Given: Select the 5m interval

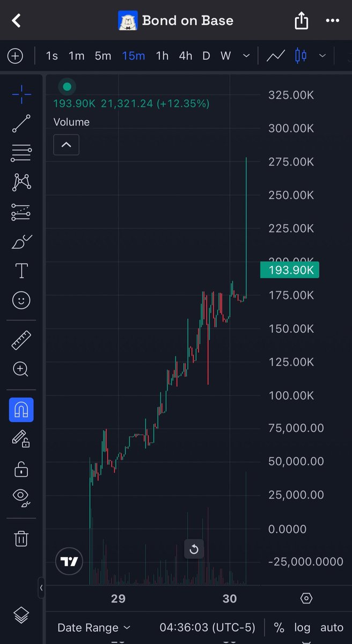Looking at the screenshot, I should [103, 55].
